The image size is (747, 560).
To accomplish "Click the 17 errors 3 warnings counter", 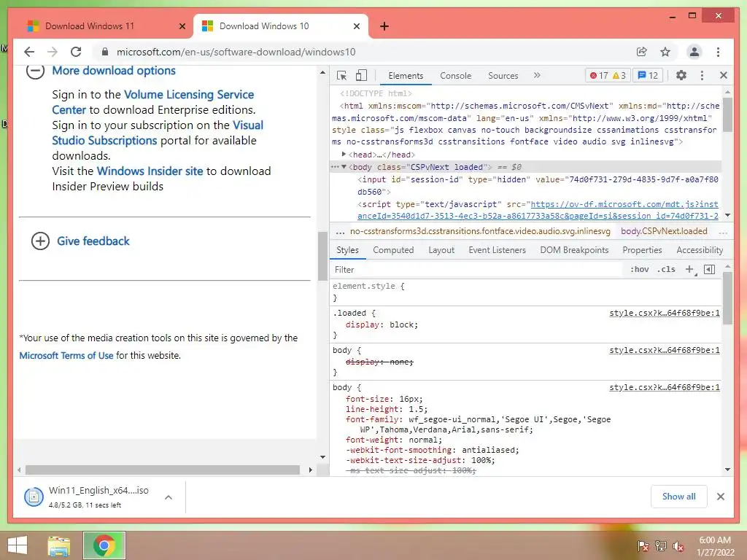I will click(608, 75).
